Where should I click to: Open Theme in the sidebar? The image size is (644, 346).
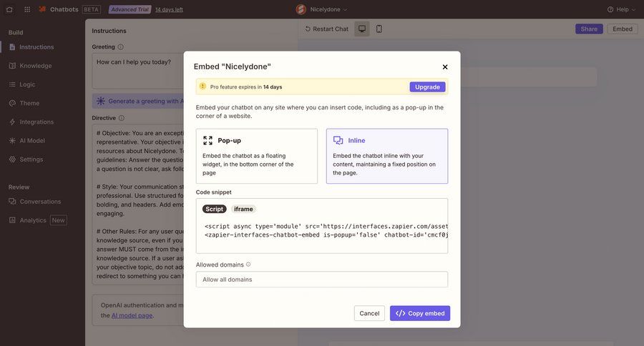coord(29,103)
